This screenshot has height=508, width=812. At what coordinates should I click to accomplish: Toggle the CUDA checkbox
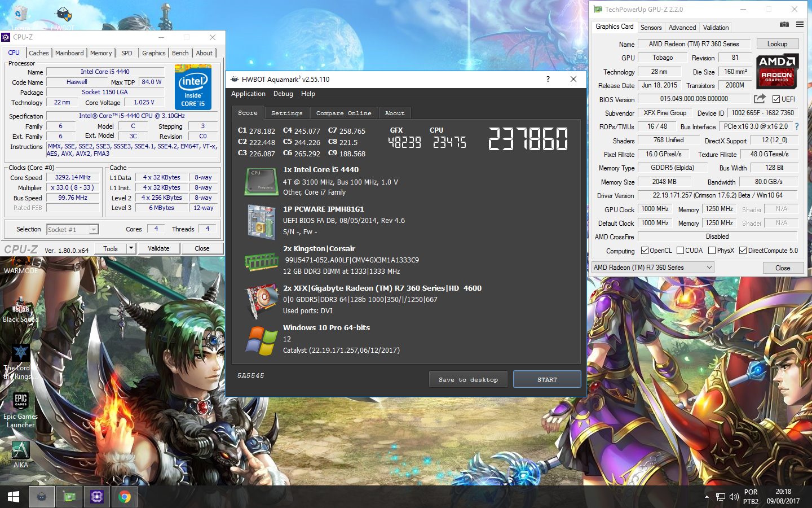tap(680, 251)
